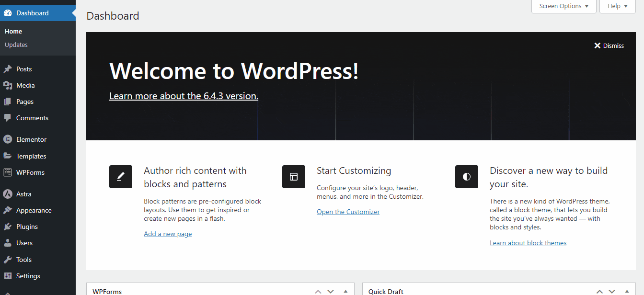This screenshot has height=295, width=644.
Task: Click the Appearance brush icon
Action: [x=9, y=210]
